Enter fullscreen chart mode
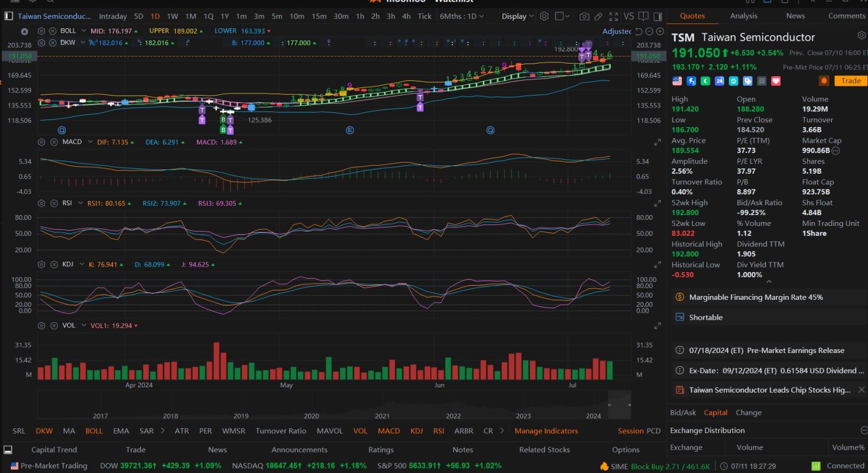Image resolution: width=868 pixels, height=473 pixels. tap(614, 16)
